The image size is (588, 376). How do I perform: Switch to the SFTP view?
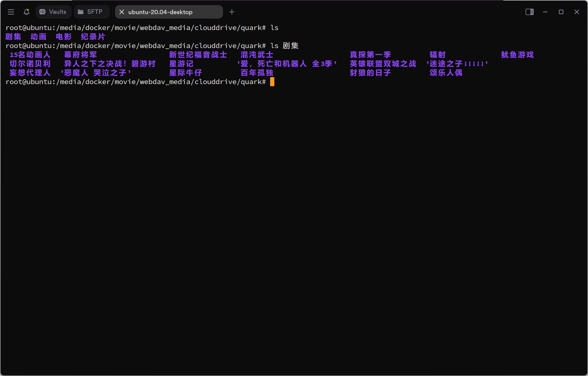tap(92, 12)
